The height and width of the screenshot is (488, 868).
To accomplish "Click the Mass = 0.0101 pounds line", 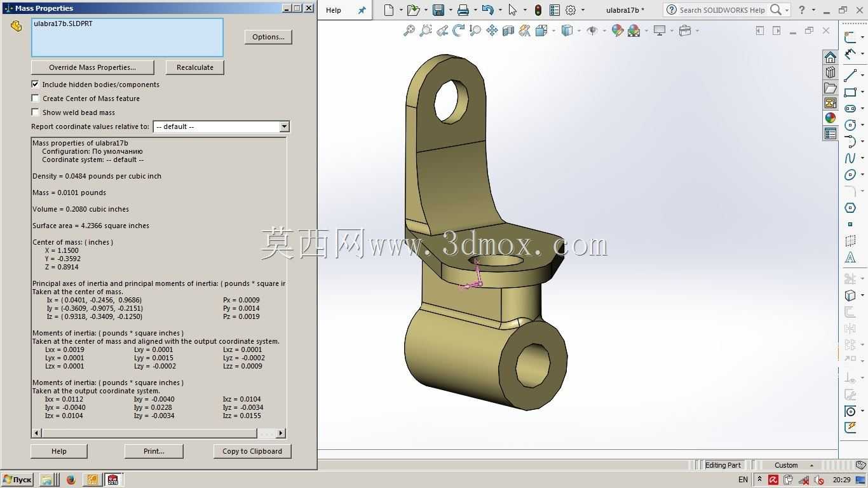I will [69, 193].
